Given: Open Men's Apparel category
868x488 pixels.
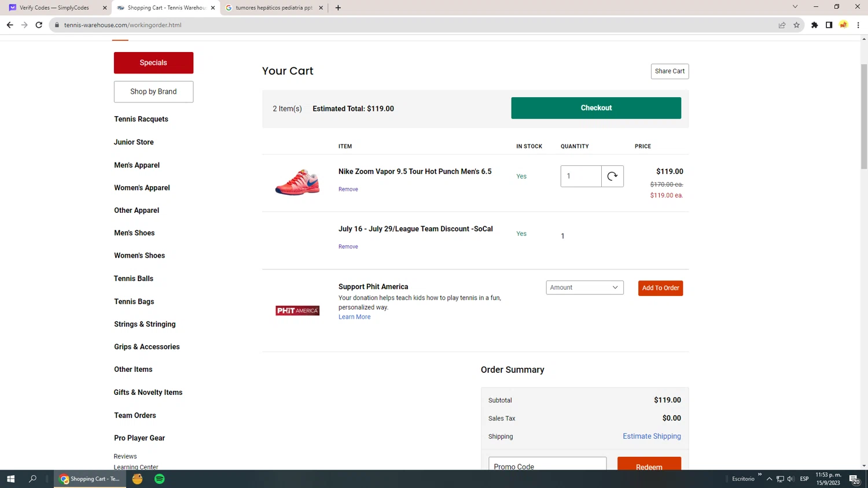Looking at the screenshot, I should pos(137,165).
